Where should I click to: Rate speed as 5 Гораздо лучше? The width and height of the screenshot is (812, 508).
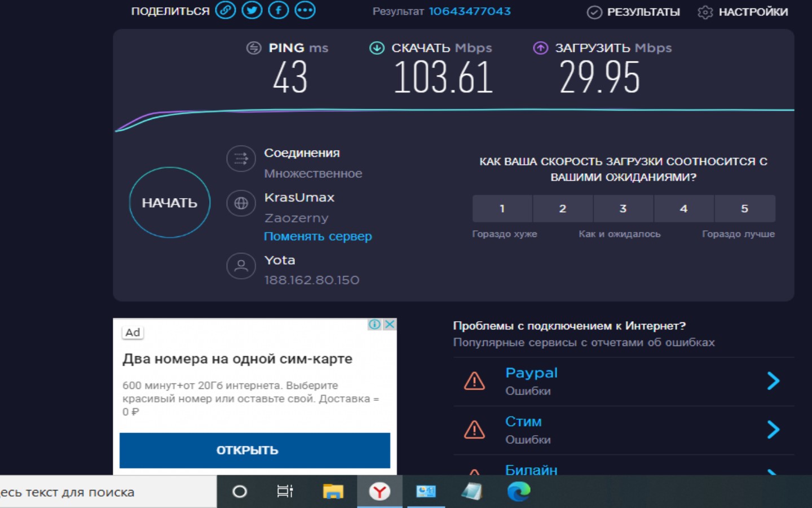tap(745, 209)
